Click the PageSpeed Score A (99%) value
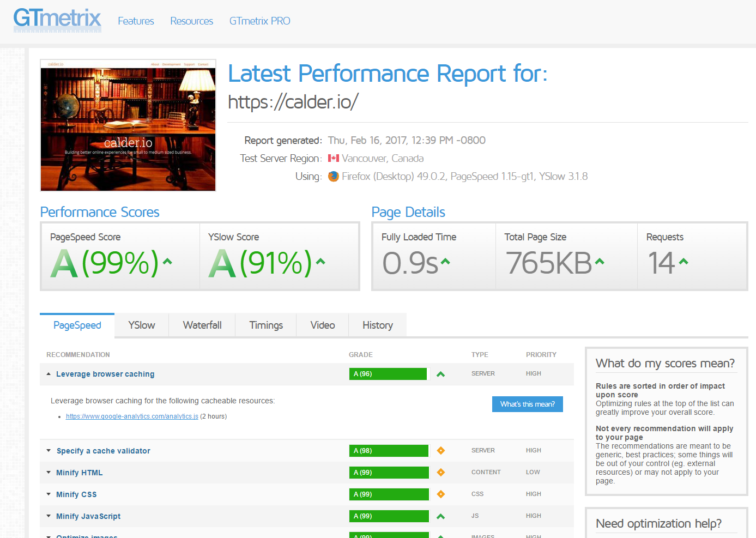 (x=105, y=263)
